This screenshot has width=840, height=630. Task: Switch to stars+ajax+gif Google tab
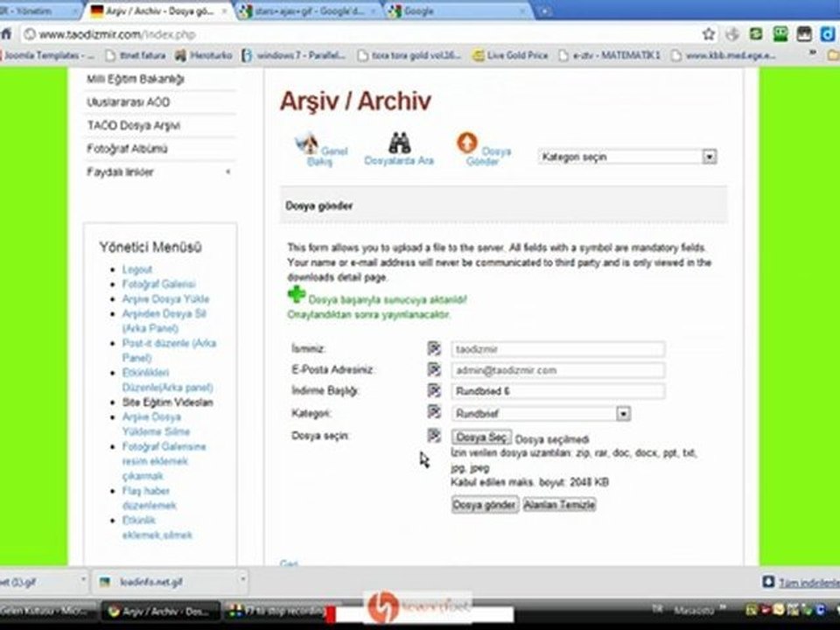tap(308, 11)
